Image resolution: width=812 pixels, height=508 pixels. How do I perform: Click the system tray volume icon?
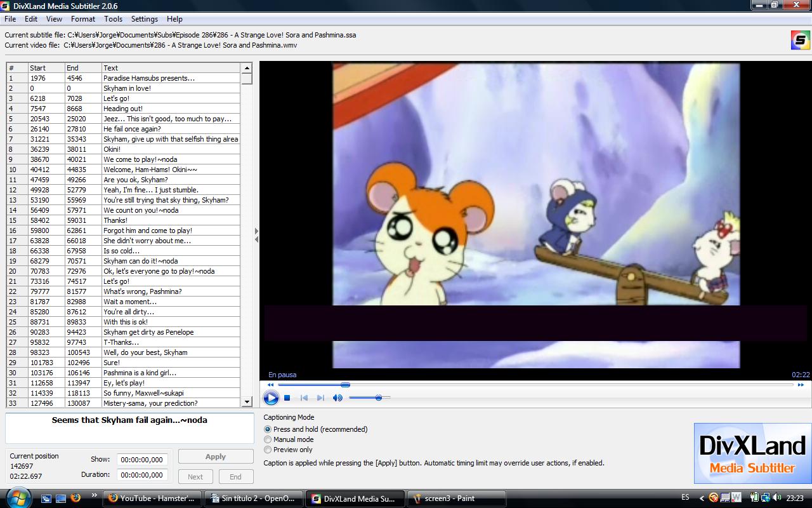point(777,498)
